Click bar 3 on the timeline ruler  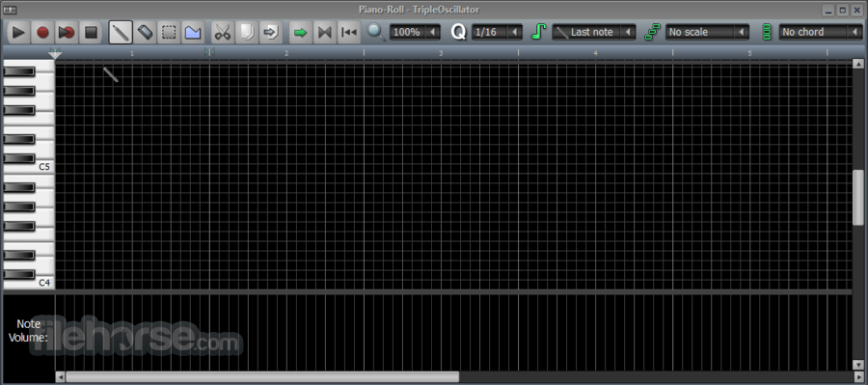[441, 53]
